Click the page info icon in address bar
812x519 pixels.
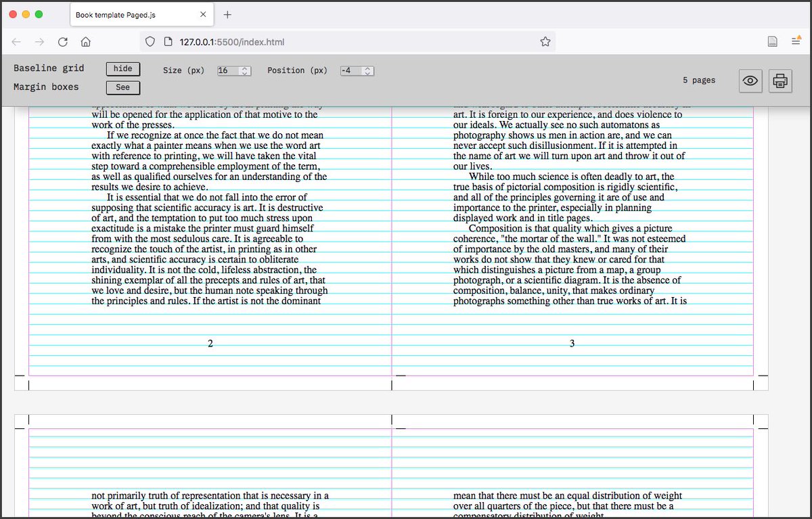click(168, 42)
